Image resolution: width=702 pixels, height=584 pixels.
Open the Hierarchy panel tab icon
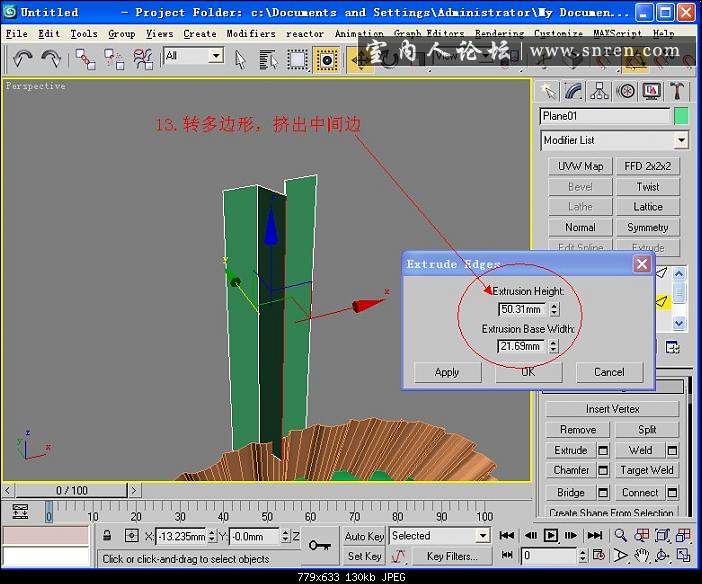(599, 91)
